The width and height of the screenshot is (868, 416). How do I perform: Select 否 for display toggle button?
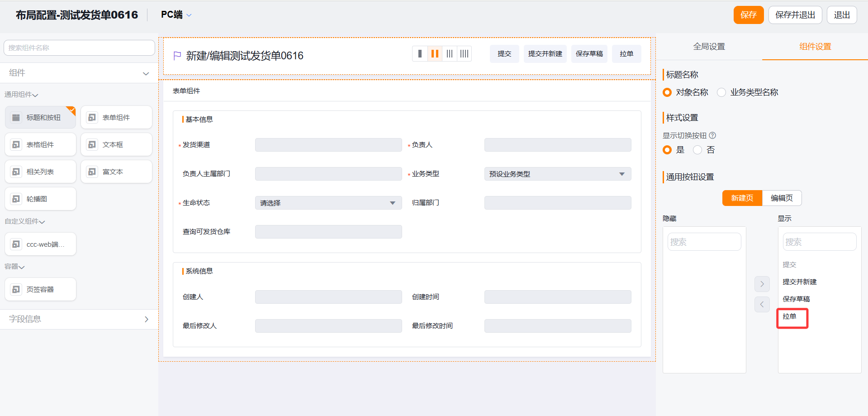(x=697, y=150)
